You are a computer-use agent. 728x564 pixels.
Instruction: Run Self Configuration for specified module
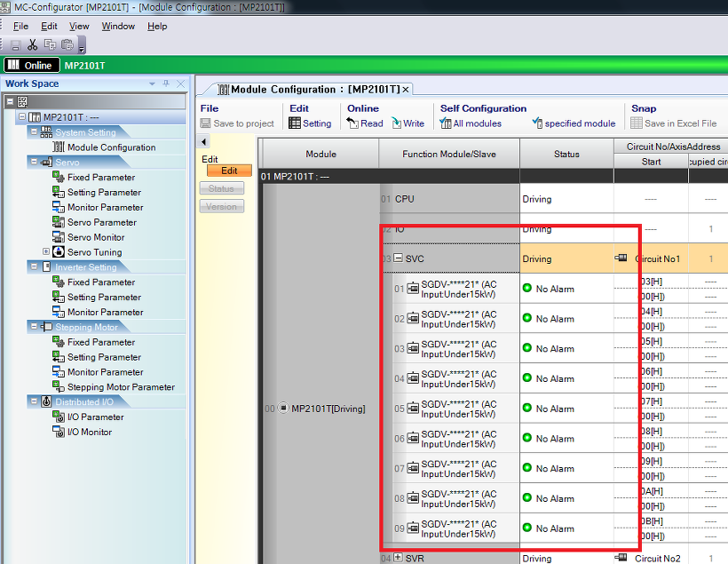point(574,123)
